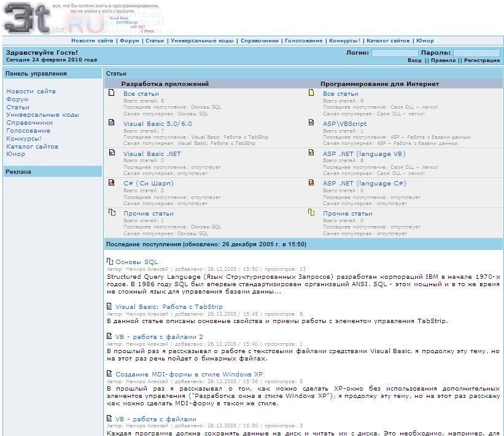Screen dimensions: 504x436
Task: Focus the 'Пароль' input field
Action: point(476,53)
